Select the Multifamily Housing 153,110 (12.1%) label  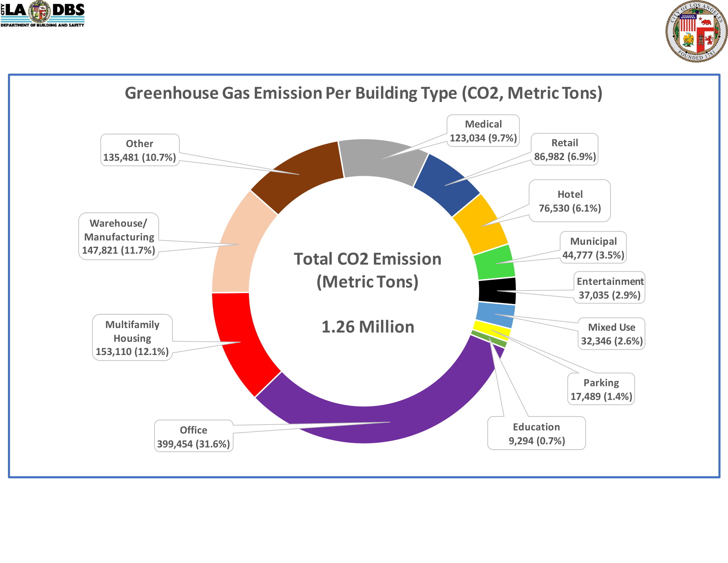coord(132,337)
